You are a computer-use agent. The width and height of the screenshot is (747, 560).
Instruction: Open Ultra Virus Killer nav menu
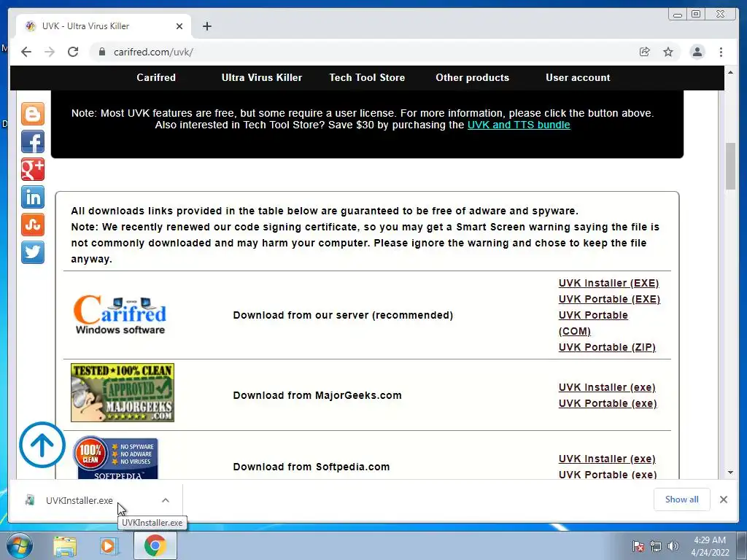pyautogui.click(x=262, y=77)
